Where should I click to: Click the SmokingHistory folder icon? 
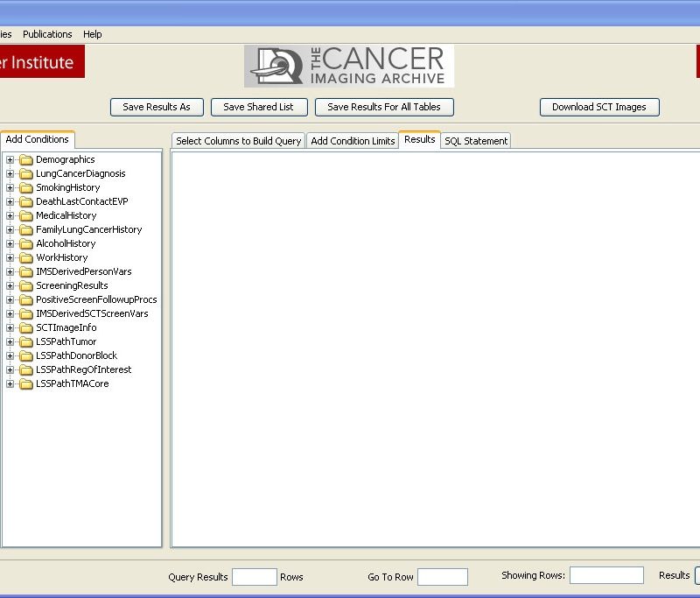[x=26, y=187]
